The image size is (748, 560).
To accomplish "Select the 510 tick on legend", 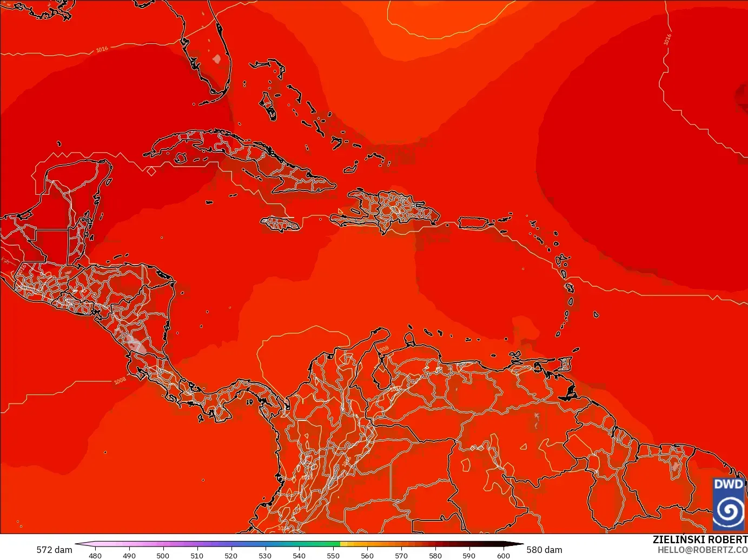I will pos(197,556).
